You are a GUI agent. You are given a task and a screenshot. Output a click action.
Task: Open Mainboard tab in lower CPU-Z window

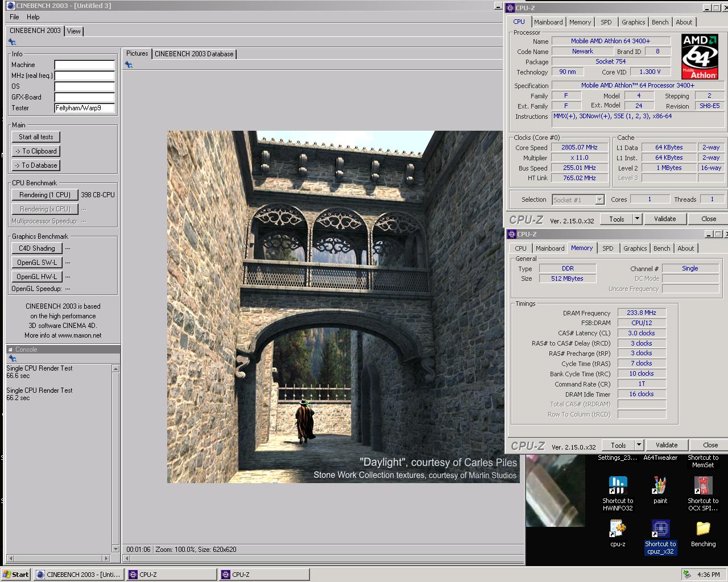550,248
